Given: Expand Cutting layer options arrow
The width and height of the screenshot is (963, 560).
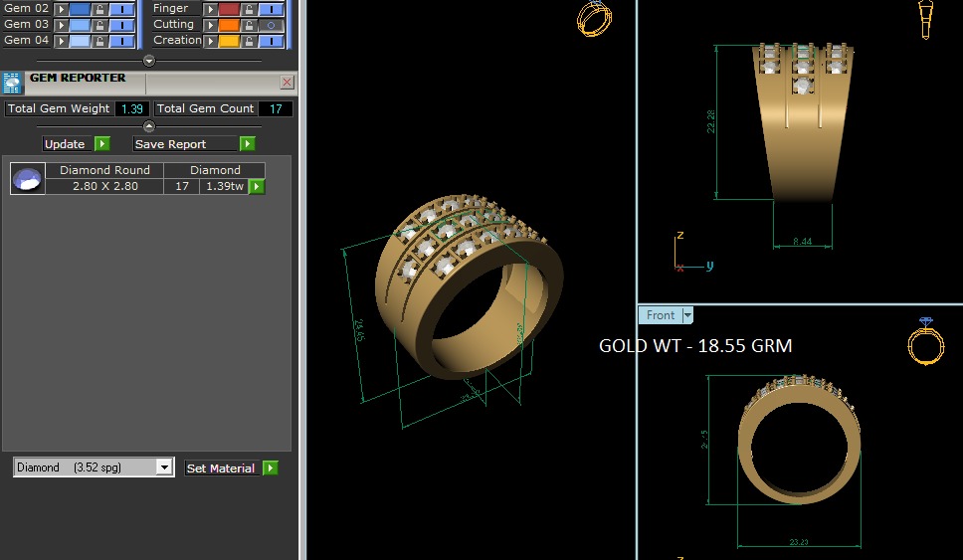Looking at the screenshot, I should pos(210,25).
